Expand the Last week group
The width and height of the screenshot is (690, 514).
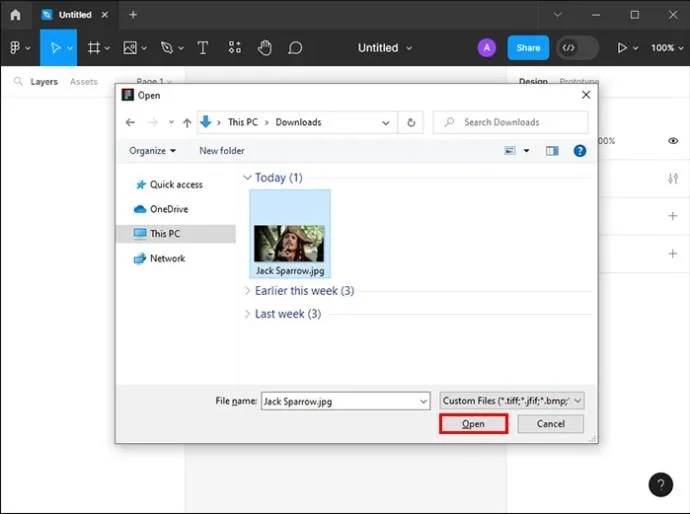[247, 314]
